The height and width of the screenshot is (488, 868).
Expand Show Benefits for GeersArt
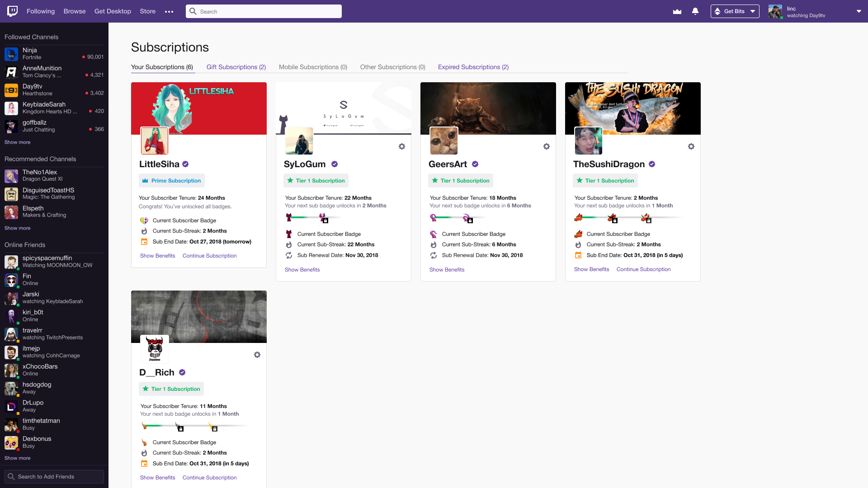point(447,270)
